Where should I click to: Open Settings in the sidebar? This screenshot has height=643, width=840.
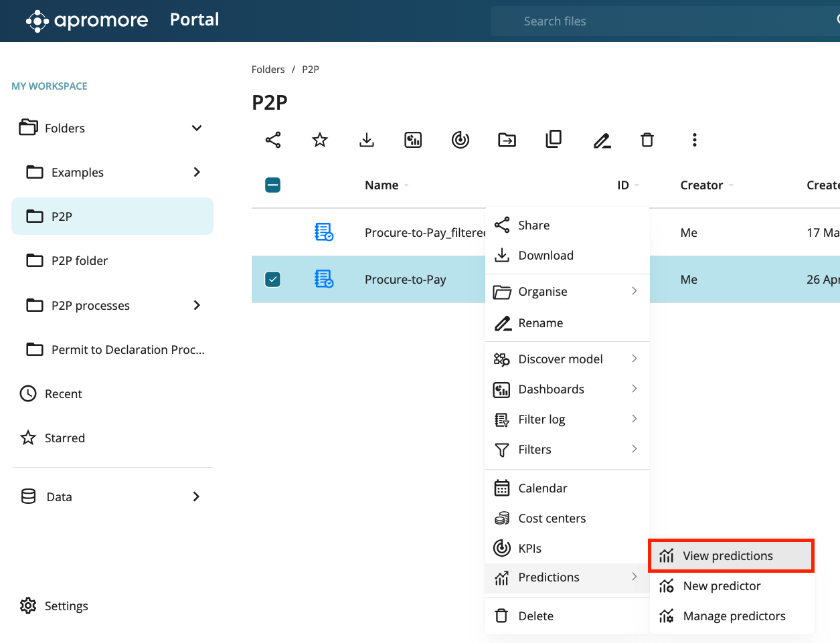(66, 606)
